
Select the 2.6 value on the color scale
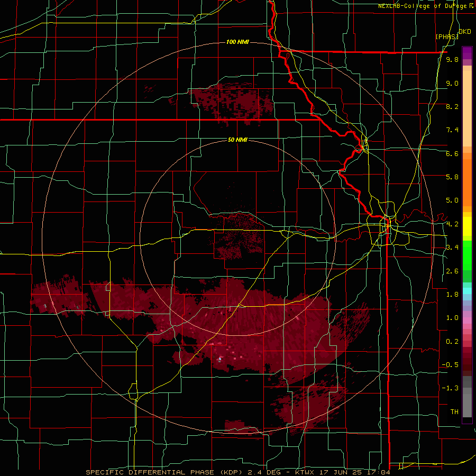452,271
